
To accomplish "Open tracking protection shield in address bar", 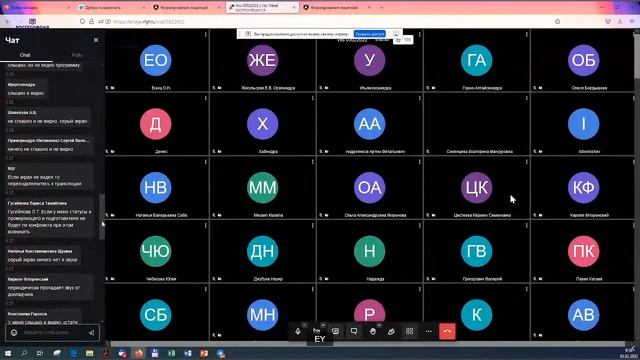I will 82,22.
